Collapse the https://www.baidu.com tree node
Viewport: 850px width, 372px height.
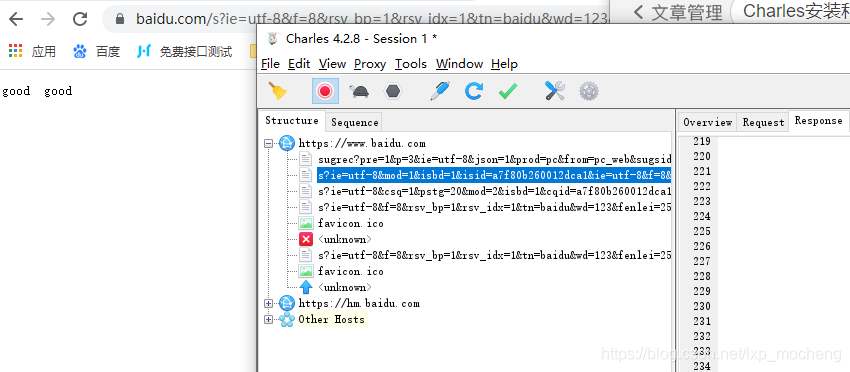click(268, 144)
